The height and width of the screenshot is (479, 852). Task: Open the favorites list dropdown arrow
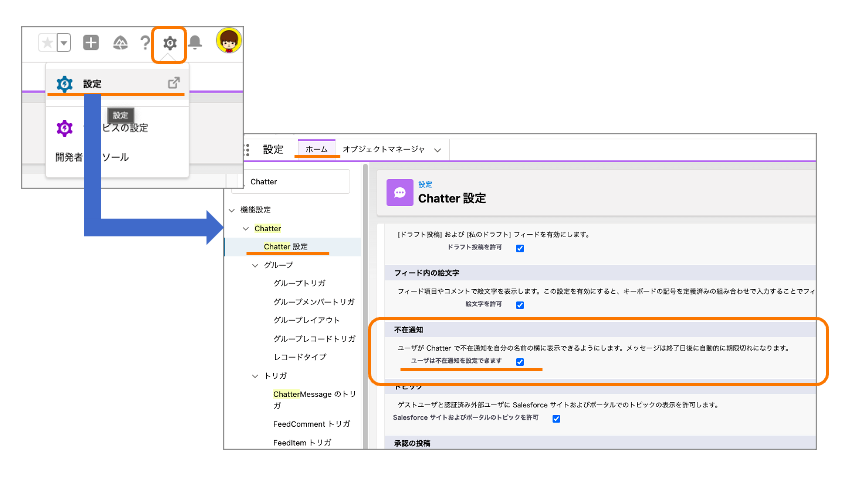(x=64, y=42)
